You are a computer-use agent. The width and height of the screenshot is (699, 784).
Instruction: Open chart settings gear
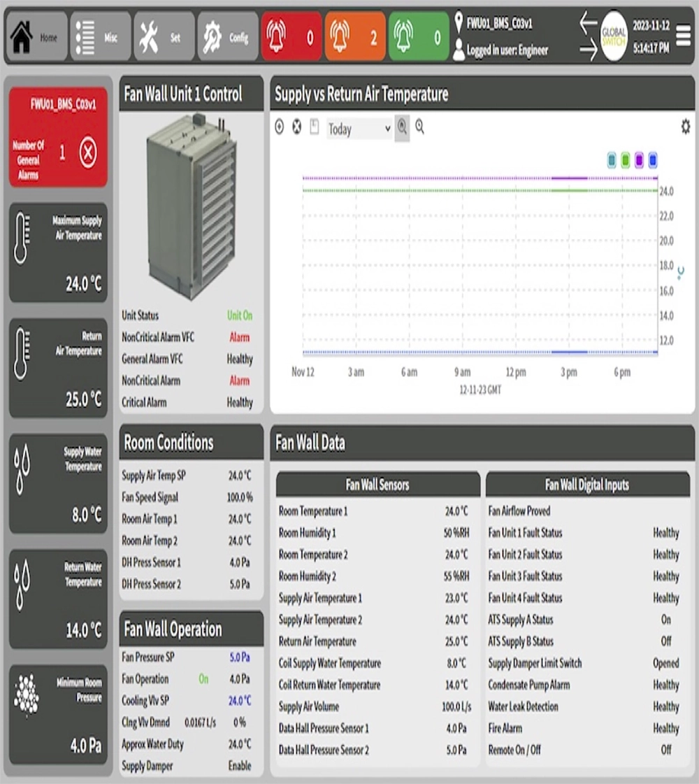pos(686,126)
